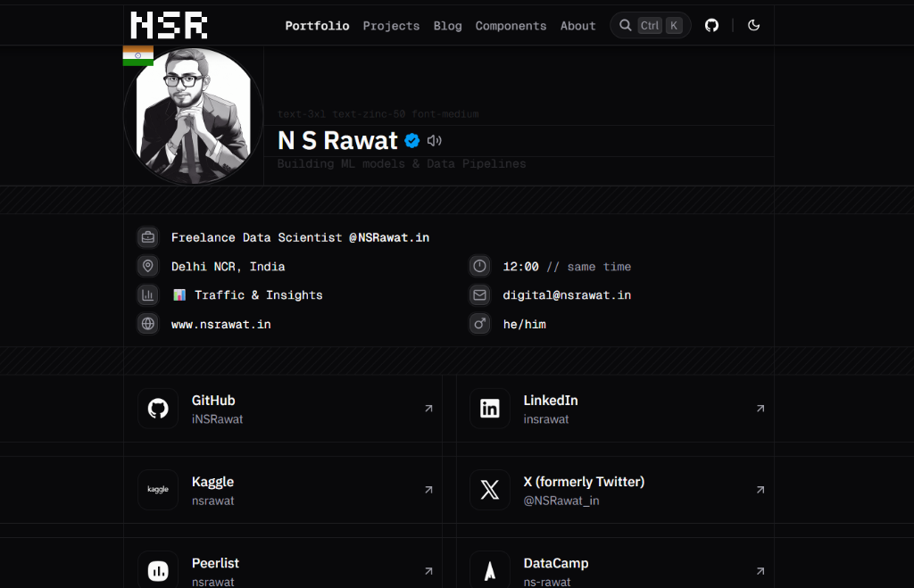Screen dimensions: 914x588
Task: Open the Peerlist profile icon
Action: pyautogui.click(x=158, y=571)
